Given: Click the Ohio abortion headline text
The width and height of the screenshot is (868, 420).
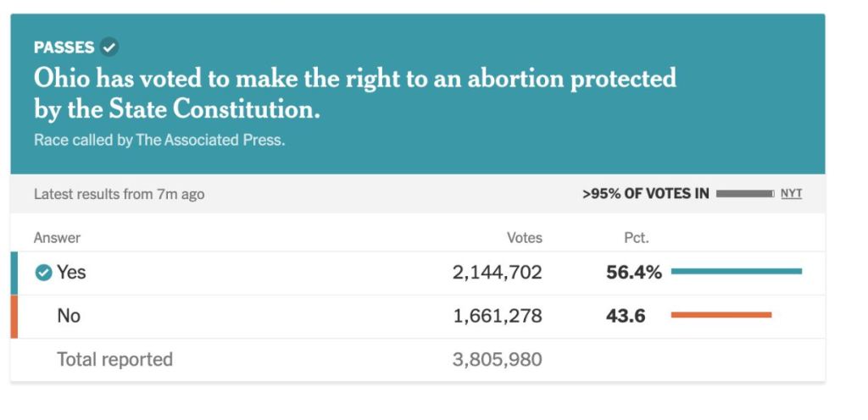Looking at the screenshot, I should tap(354, 93).
